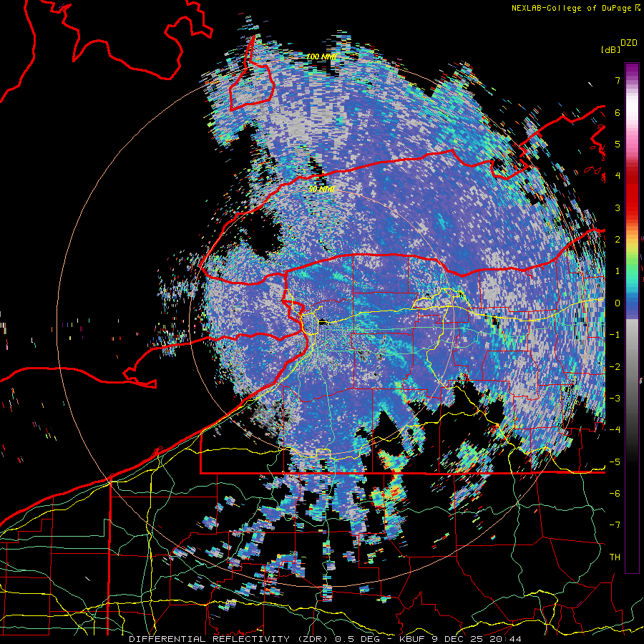Click the DZD legend title

pos(628,43)
